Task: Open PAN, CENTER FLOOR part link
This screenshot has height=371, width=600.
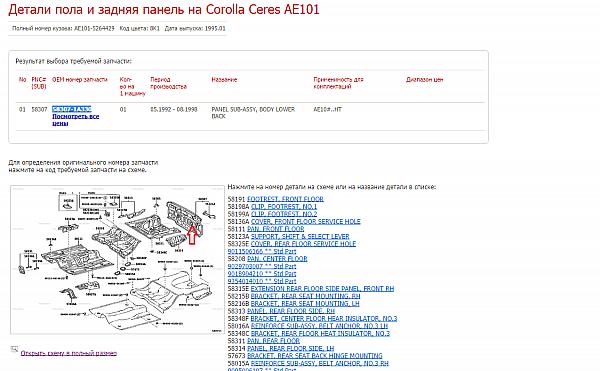Action: tap(277, 259)
